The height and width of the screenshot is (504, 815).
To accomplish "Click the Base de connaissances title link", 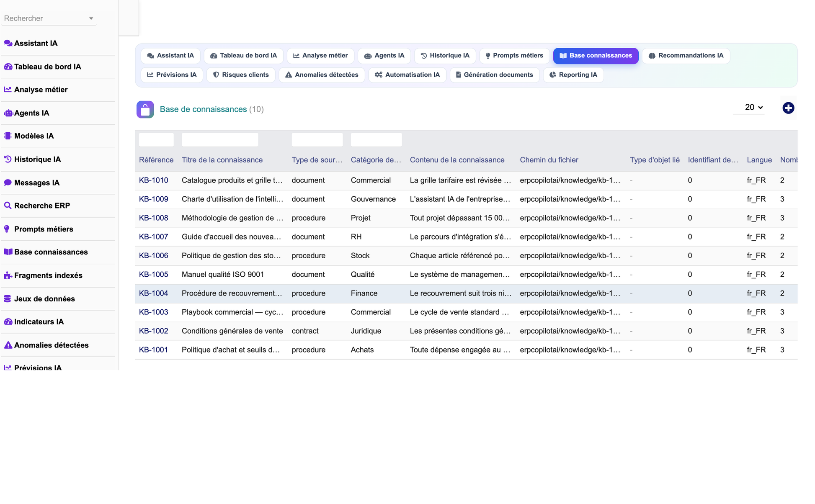I will click(x=203, y=109).
